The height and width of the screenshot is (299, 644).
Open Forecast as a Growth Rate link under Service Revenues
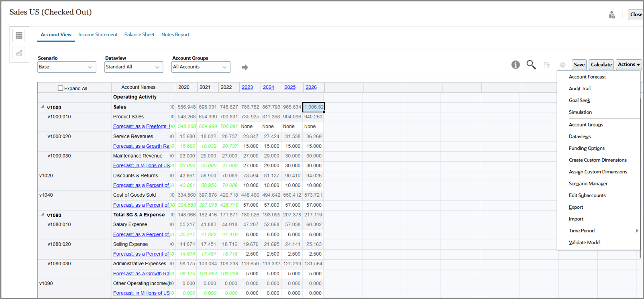pyautogui.click(x=141, y=146)
